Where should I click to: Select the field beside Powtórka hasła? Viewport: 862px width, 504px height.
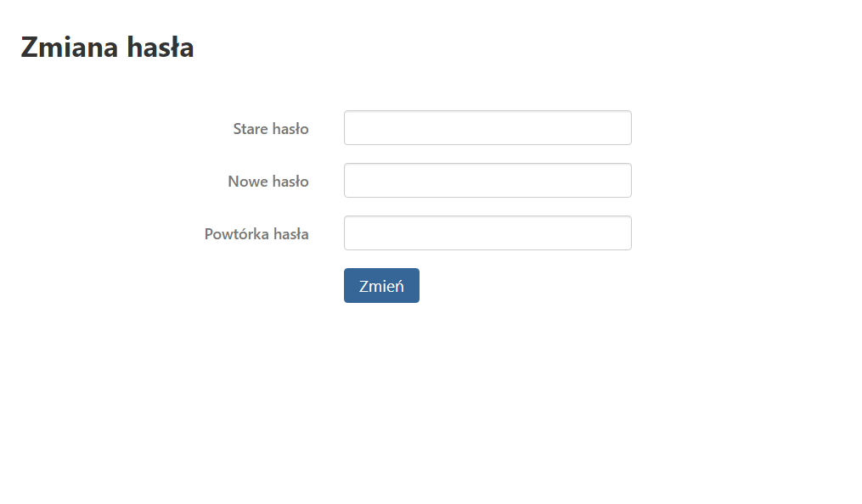point(487,232)
